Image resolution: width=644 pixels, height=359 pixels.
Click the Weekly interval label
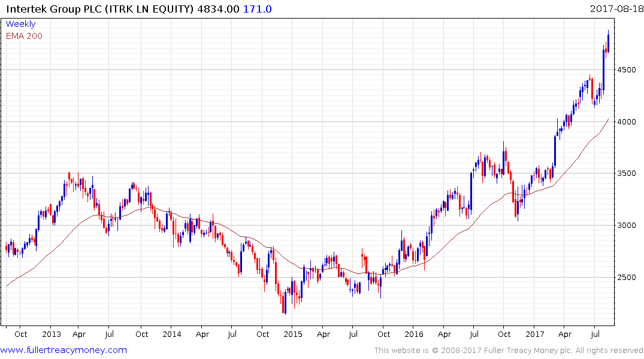(x=20, y=24)
